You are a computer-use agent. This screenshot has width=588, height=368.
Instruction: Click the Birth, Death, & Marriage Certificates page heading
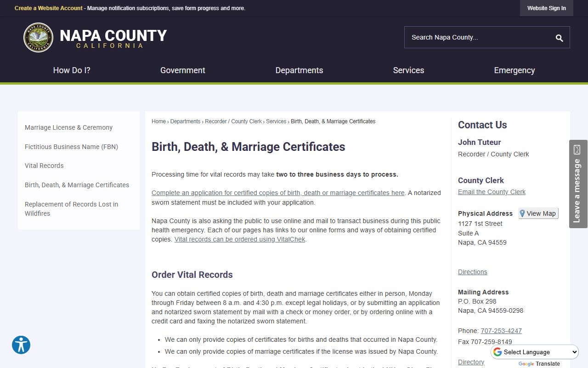[x=248, y=147]
